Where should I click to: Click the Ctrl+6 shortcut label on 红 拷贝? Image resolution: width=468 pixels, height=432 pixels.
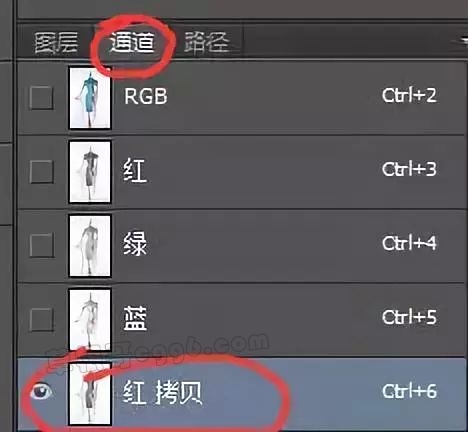pos(409,391)
